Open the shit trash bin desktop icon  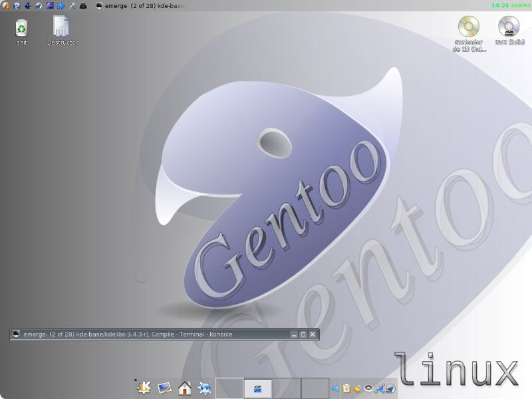[x=21, y=32]
